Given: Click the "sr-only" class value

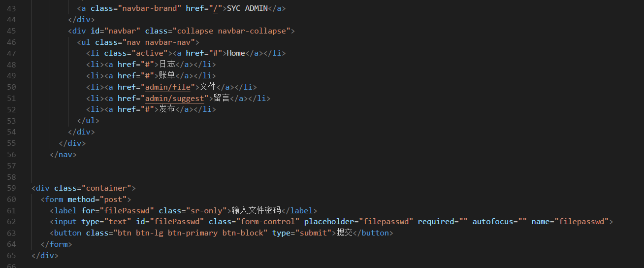Looking at the screenshot, I should point(206,210).
